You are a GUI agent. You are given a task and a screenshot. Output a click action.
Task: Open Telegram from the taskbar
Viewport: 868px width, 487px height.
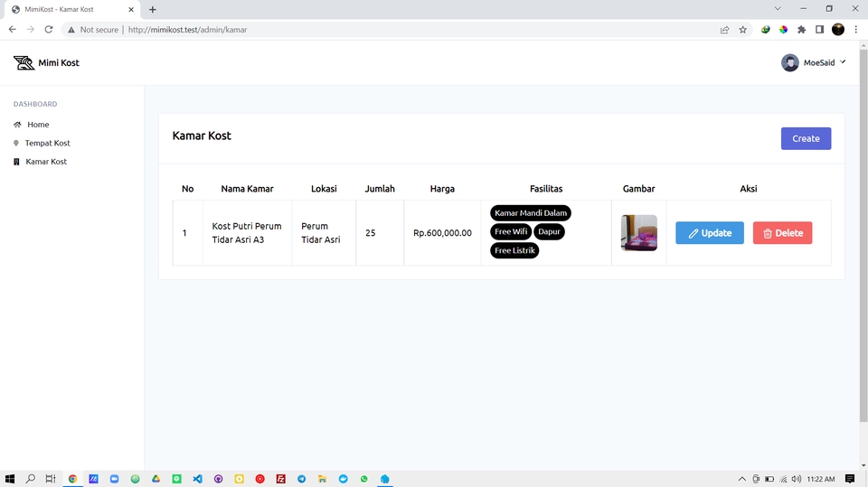click(x=302, y=479)
